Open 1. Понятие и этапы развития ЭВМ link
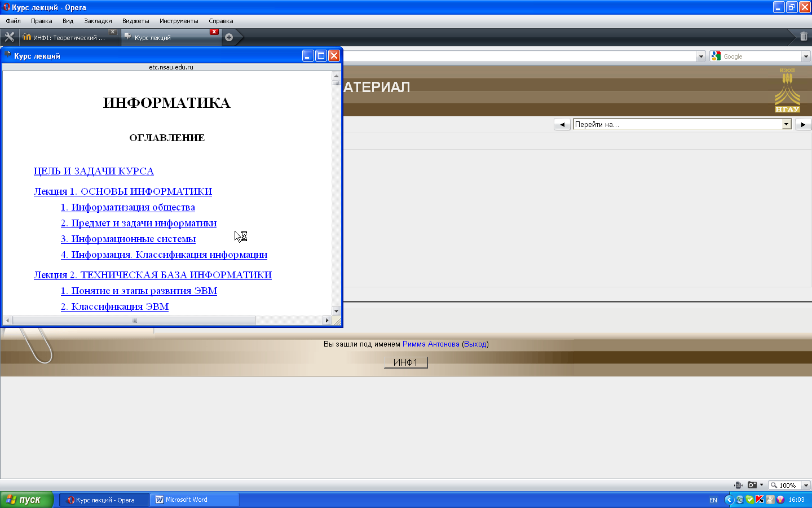812x508 pixels. point(139,291)
